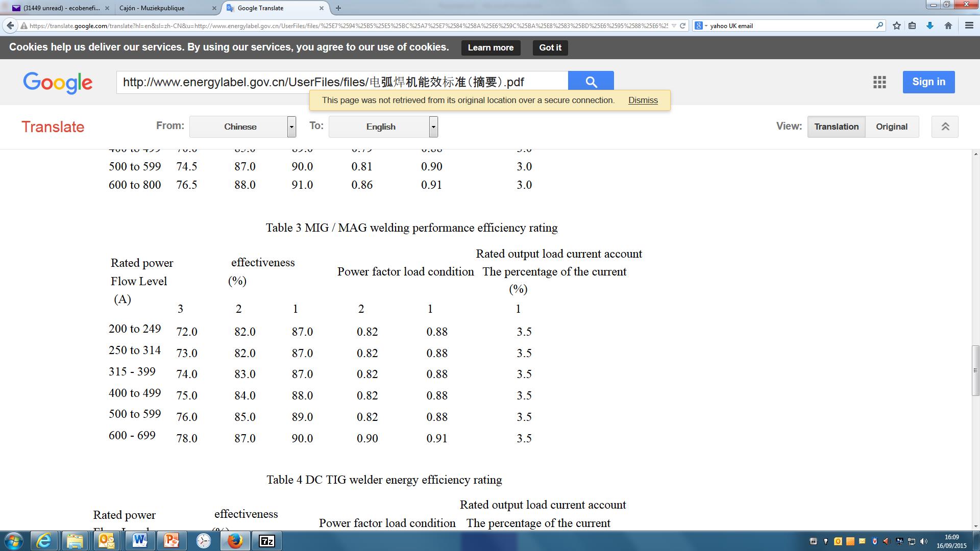Click the browser back arrow button
980x551 pixels.
(x=10, y=26)
